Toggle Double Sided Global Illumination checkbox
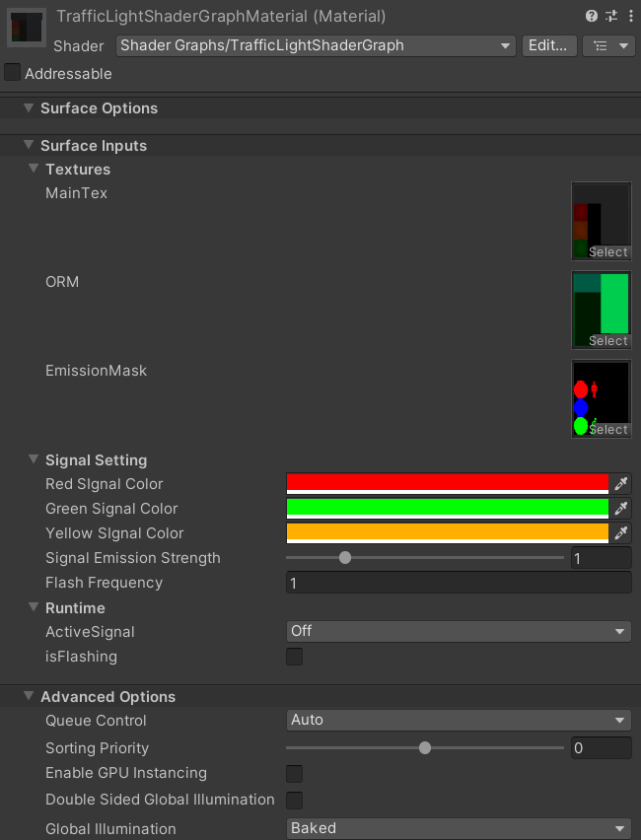The width and height of the screenshot is (641, 840). [x=294, y=801]
